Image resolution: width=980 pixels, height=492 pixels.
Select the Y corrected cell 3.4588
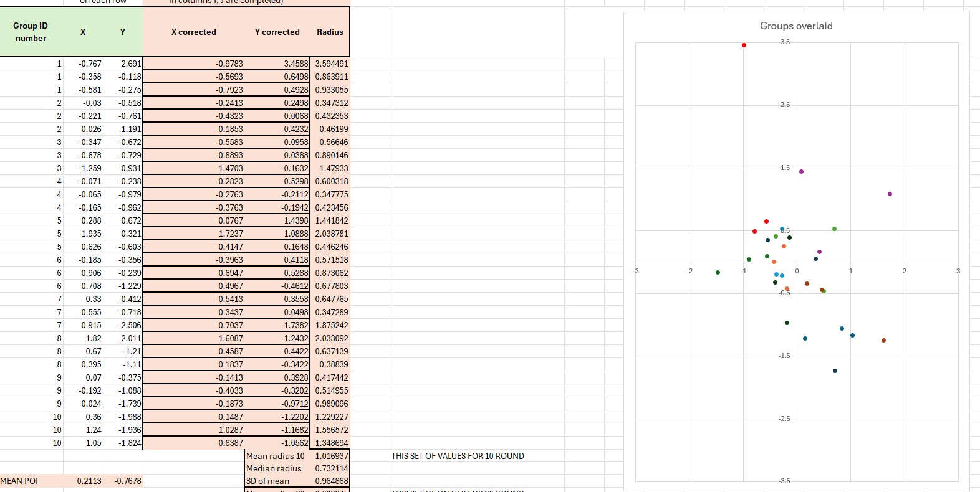tap(277, 64)
